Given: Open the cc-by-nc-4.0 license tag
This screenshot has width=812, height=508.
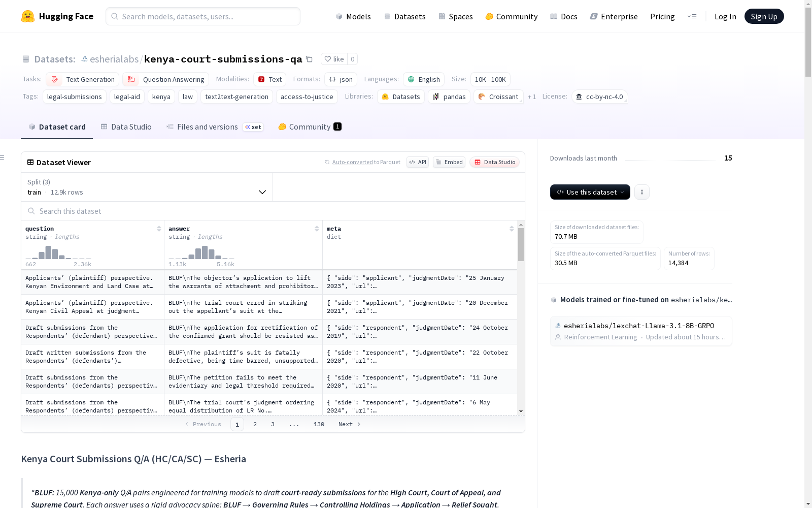Looking at the screenshot, I should 600,97.
